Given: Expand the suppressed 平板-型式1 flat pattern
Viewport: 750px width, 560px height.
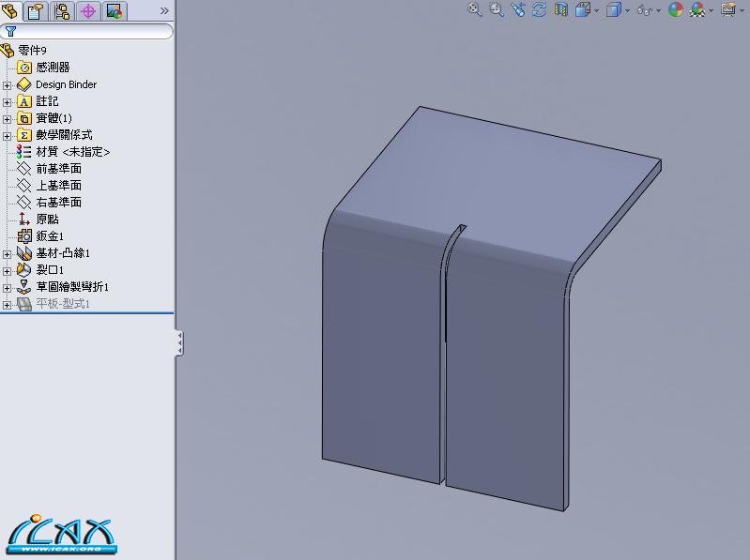Looking at the screenshot, I should (x=7, y=304).
